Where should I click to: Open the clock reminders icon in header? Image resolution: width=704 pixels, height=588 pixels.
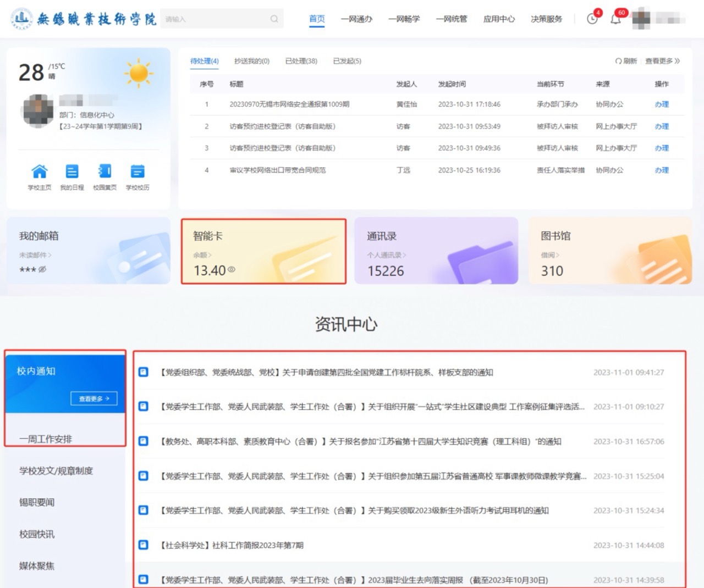tap(592, 19)
